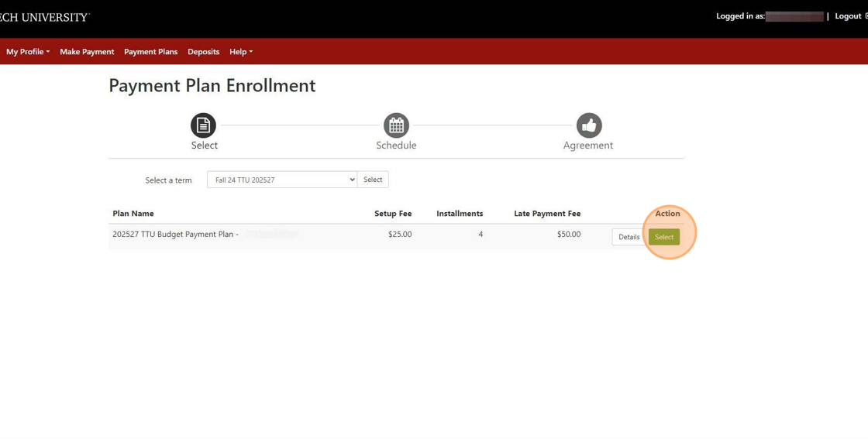Click the Schedule step label
Screen dimensions: 868x439
[x=396, y=146]
